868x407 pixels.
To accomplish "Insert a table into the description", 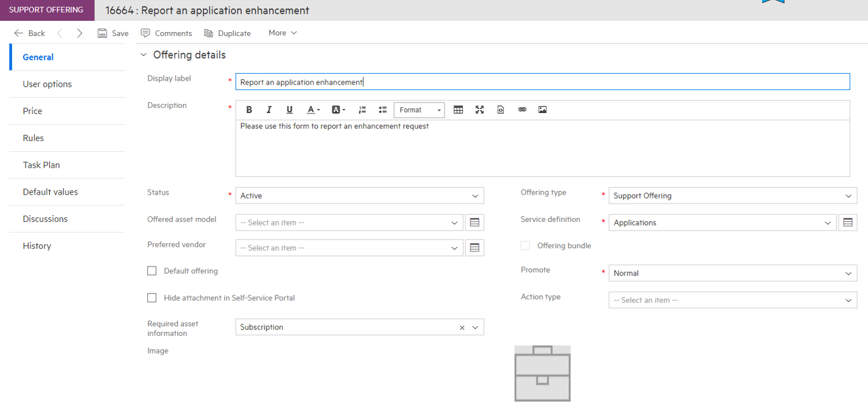I will pos(458,109).
